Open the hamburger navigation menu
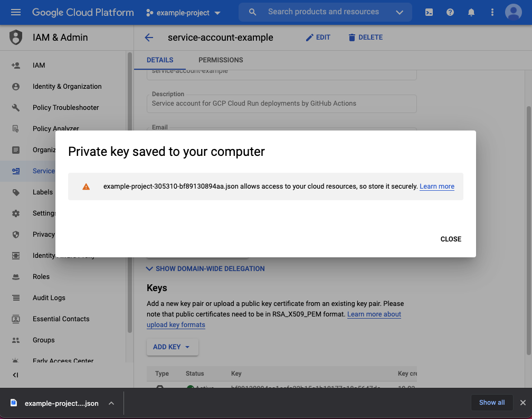The height and width of the screenshot is (419, 532). click(16, 13)
